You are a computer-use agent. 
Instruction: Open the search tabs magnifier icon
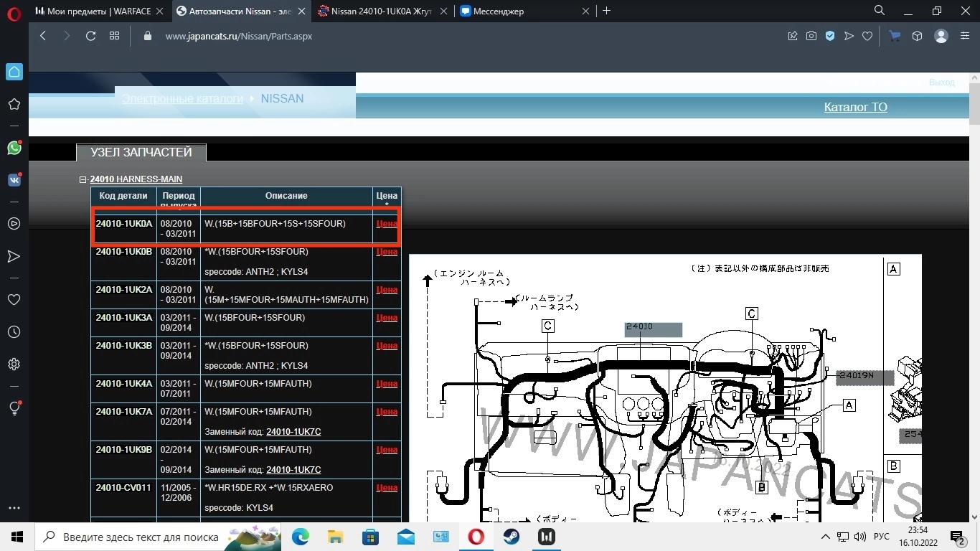[x=880, y=11]
